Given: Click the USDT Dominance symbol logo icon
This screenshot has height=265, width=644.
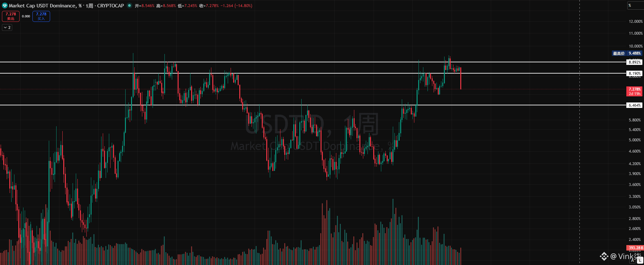Looking at the screenshot, I should (x=4, y=5).
